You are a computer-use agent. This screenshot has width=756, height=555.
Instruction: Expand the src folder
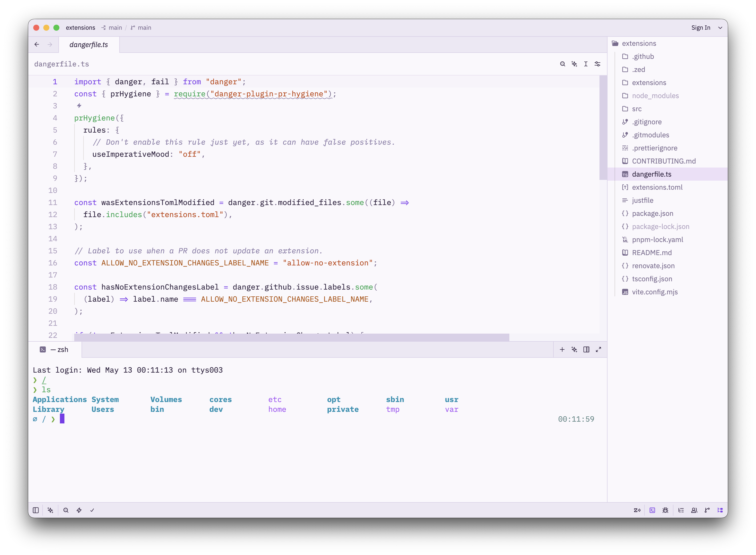point(668,109)
